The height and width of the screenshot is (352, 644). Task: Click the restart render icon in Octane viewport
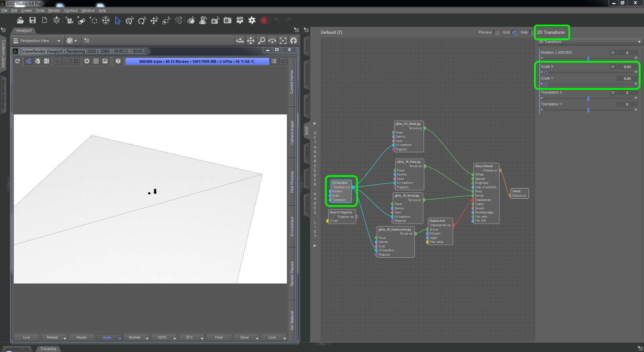[17, 61]
